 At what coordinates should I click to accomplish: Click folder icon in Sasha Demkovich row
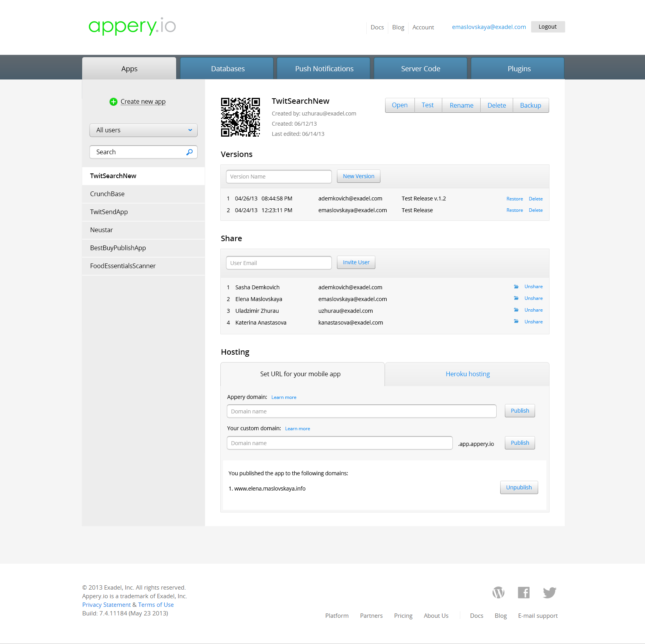point(516,287)
